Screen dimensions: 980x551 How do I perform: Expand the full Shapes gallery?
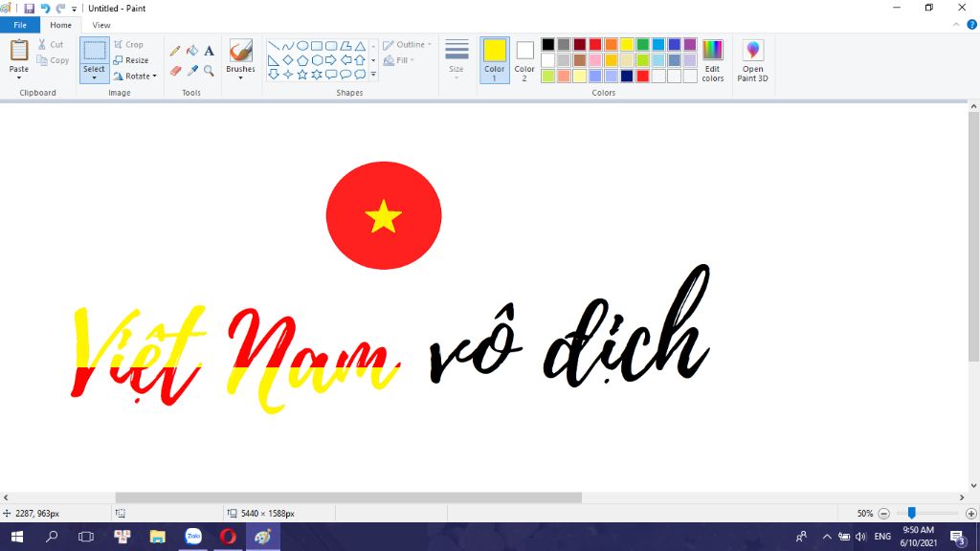pos(373,75)
